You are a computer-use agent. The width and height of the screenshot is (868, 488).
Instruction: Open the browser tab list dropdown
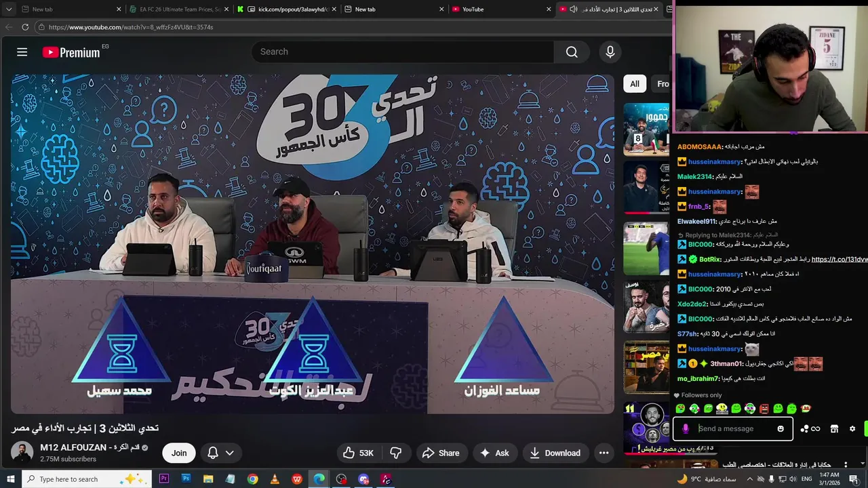click(x=9, y=9)
